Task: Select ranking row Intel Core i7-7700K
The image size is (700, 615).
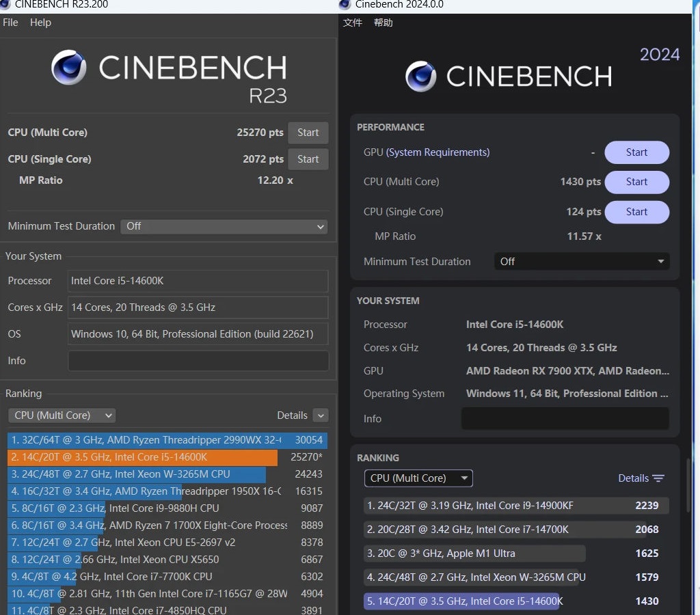Action: tap(167, 577)
